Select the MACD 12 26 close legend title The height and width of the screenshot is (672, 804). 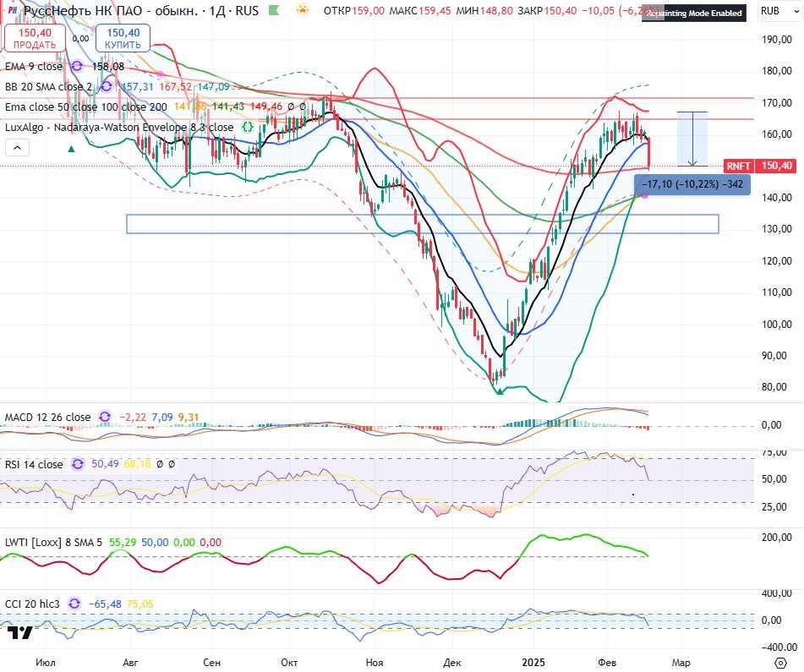click(x=47, y=418)
